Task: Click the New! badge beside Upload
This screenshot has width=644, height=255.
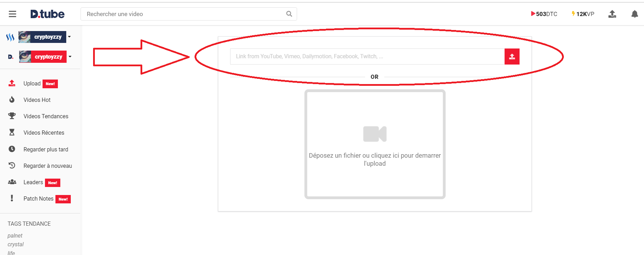Action: coord(50,84)
